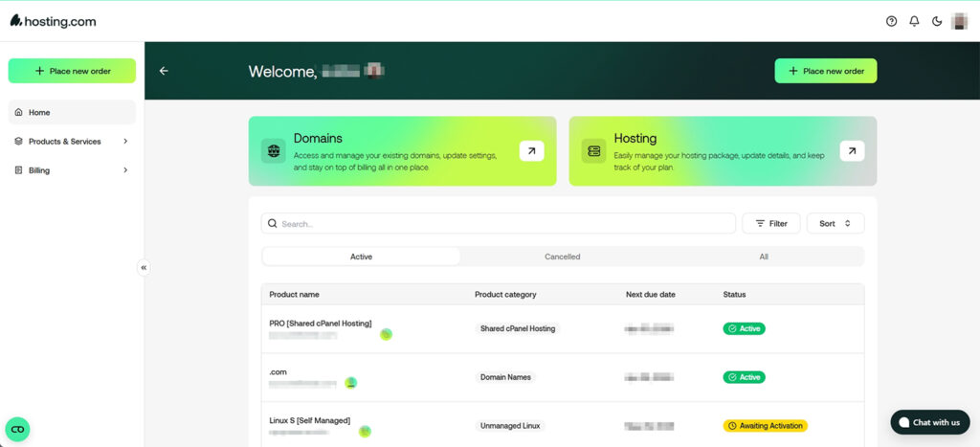Open Hosting card arrow button
This screenshot has height=447, width=980.
tap(852, 150)
